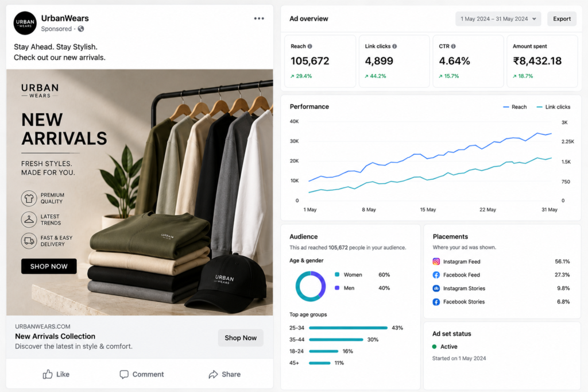Click the Women teal color swatch
Screen dimensions: 588x392
click(337, 275)
